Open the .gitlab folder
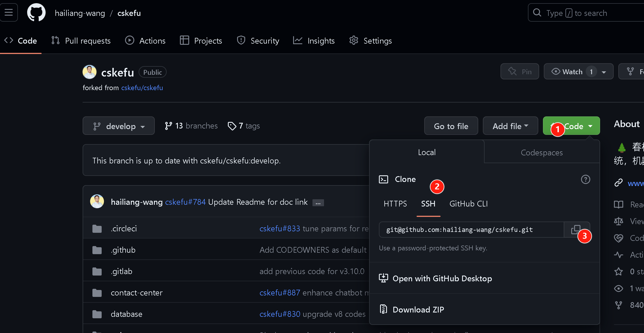 [122, 271]
